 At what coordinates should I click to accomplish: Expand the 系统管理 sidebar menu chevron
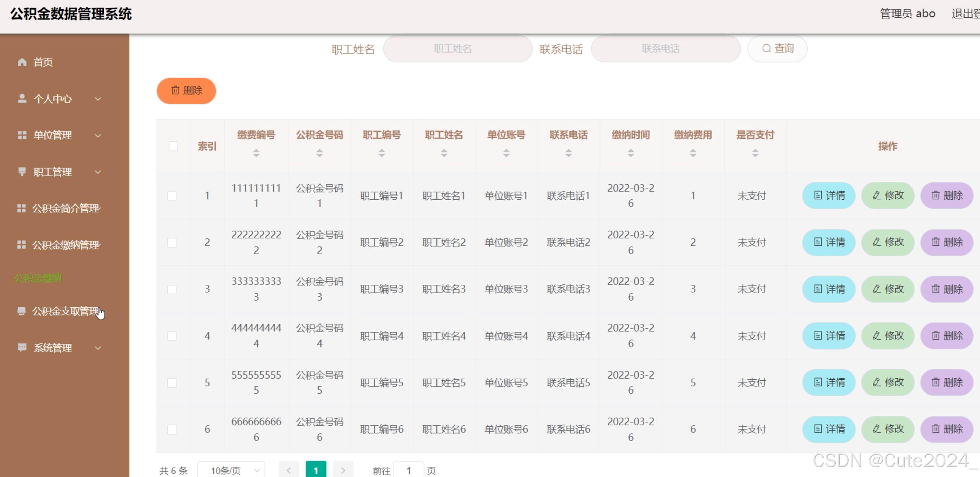(x=98, y=348)
